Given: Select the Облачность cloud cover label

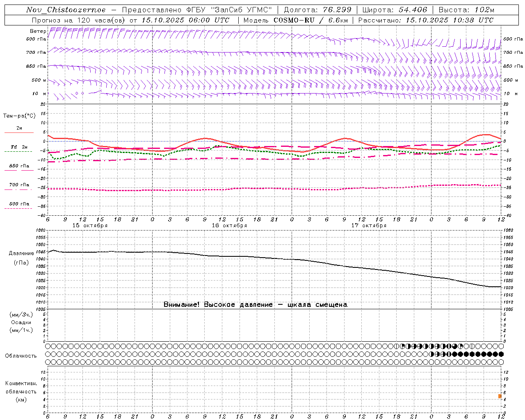Looking at the screenshot, I should [x=21, y=356].
